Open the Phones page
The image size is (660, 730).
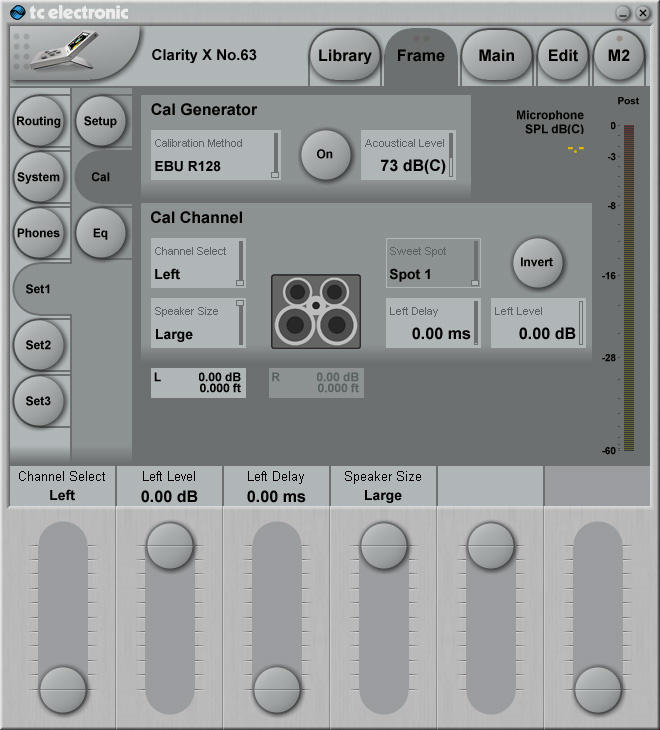[x=39, y=233]
